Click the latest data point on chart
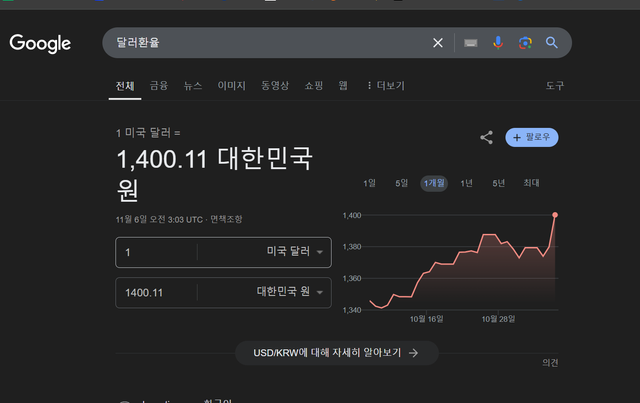640x403 pixels. [555, 215]
